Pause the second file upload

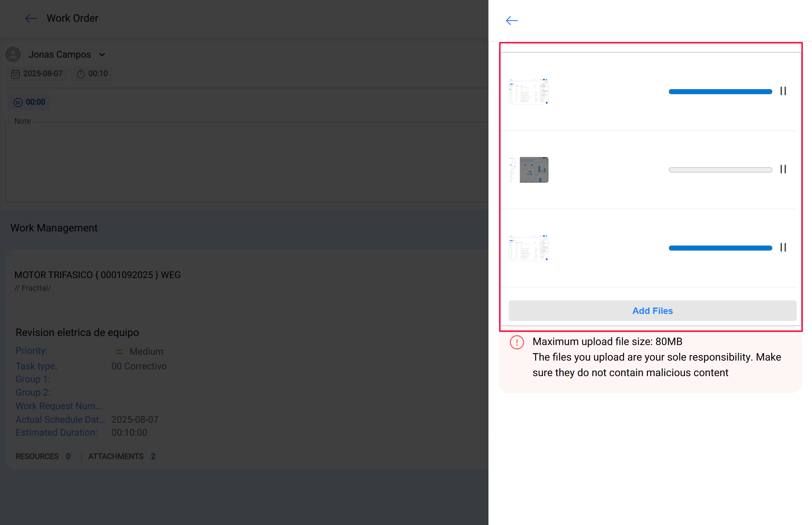point(783,169)
